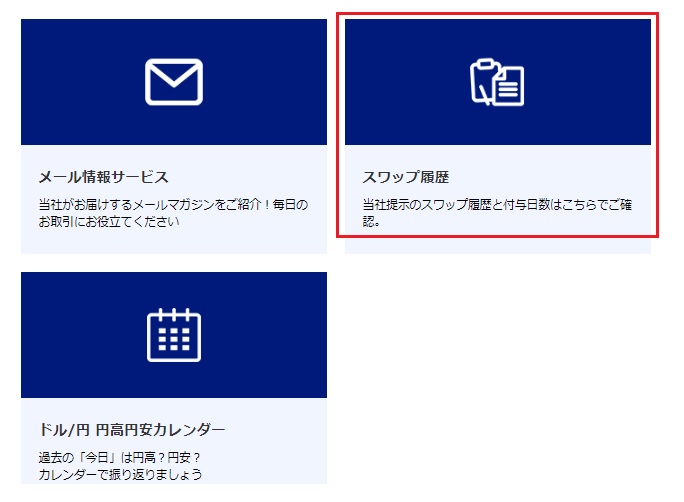Open the ドル/円 円高円安カレンダー title link

tap(132, 430)
